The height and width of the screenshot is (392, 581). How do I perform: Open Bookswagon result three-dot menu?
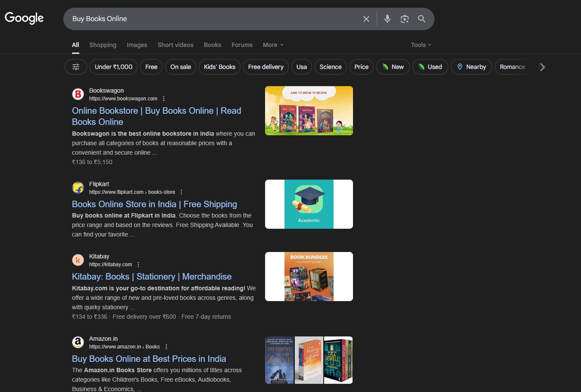[x=164, y=99]
